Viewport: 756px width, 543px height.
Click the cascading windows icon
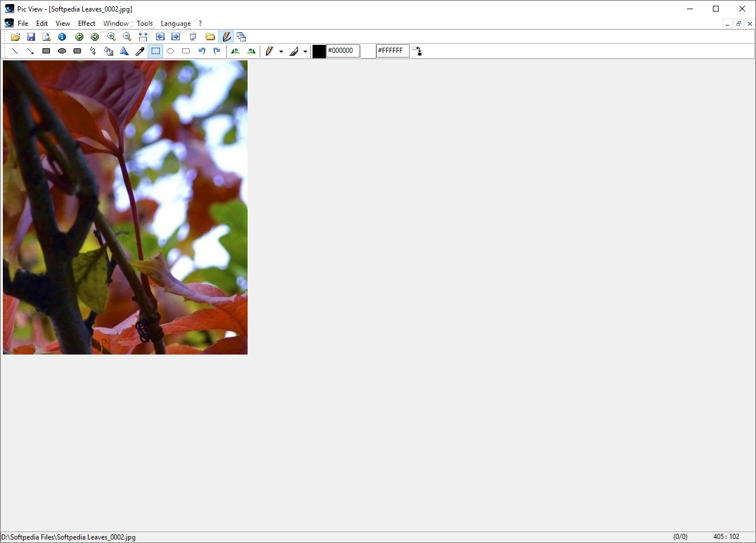(x=241, y=37)
